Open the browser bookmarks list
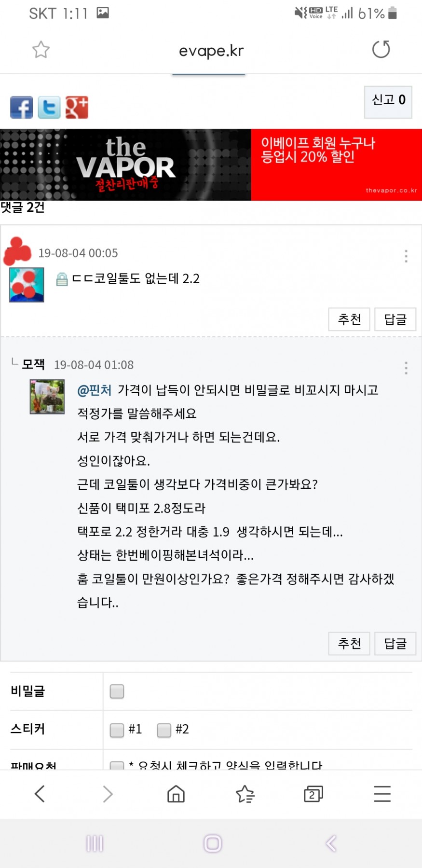 pyautogui.click(x=245, y=794)
